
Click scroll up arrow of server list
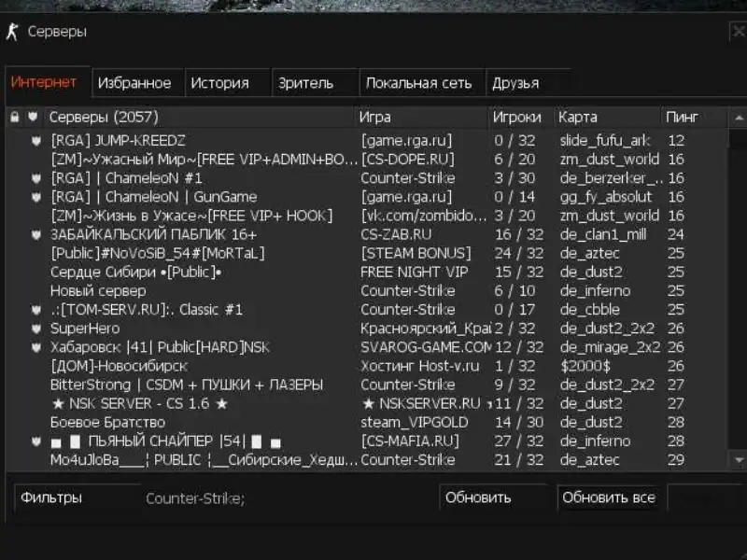(738, 118)
